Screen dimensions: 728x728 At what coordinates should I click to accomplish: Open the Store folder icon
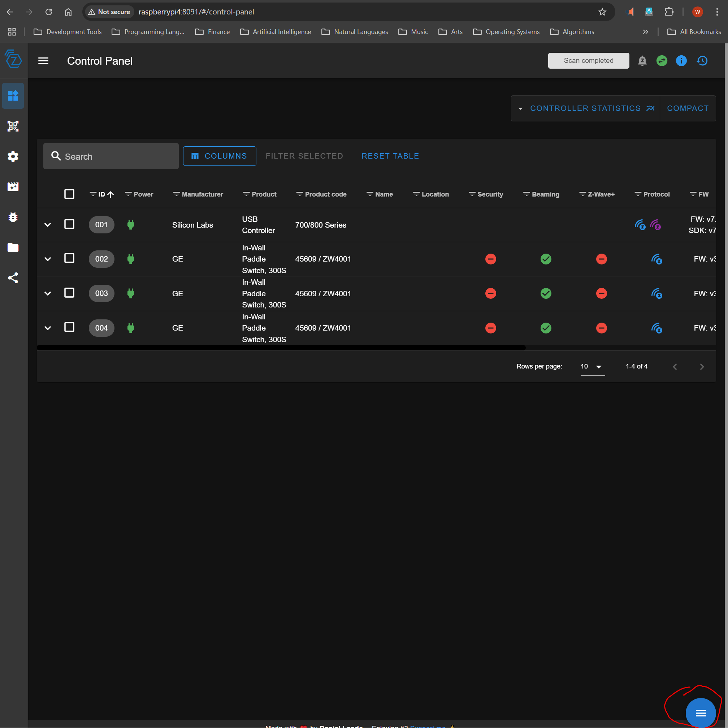click(x=13, y=247)
